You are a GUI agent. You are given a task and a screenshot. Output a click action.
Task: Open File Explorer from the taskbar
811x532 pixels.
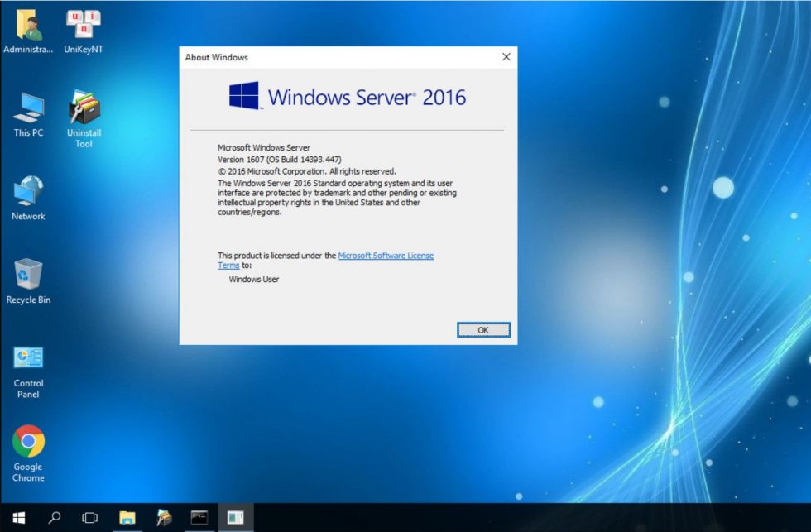[x=127, y=518]
